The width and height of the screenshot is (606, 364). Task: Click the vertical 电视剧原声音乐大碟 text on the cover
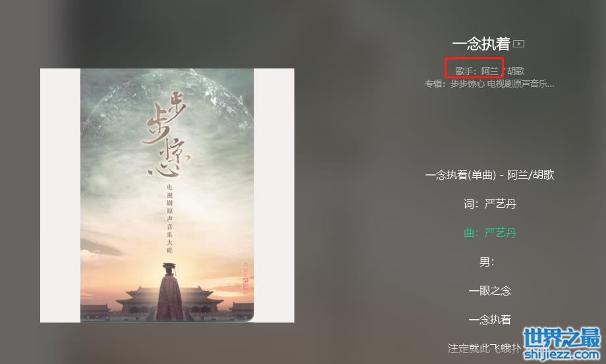[170, 219]
